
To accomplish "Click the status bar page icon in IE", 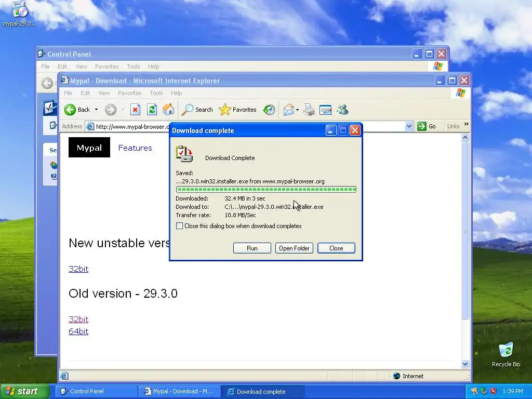I will (64, 376).
